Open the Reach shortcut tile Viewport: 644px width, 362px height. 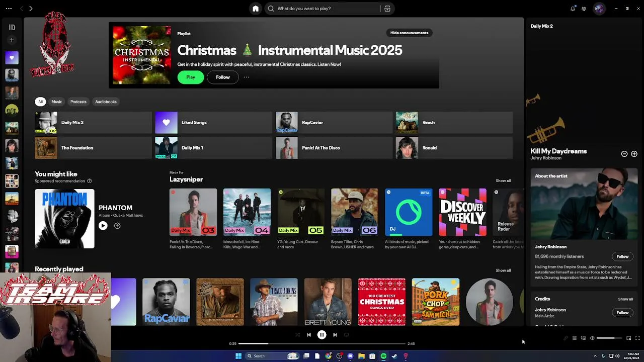coord(454,122)
